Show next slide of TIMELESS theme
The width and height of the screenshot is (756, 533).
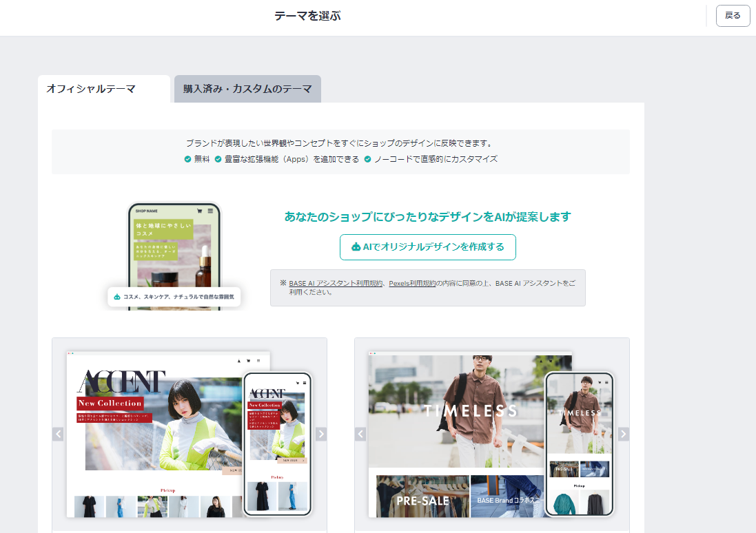[x=624, y=435]
